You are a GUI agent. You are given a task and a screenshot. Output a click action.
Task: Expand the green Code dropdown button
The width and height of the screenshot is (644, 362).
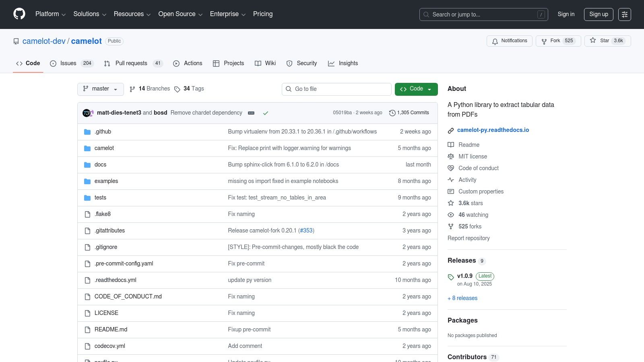[x=416, y=89]
